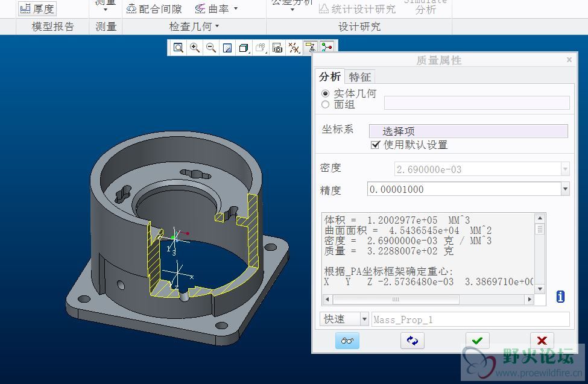The height and width of the screenshot is (384, 588).
Task: Click the 质量属性 dialog title text
Action: click(439, 60)
